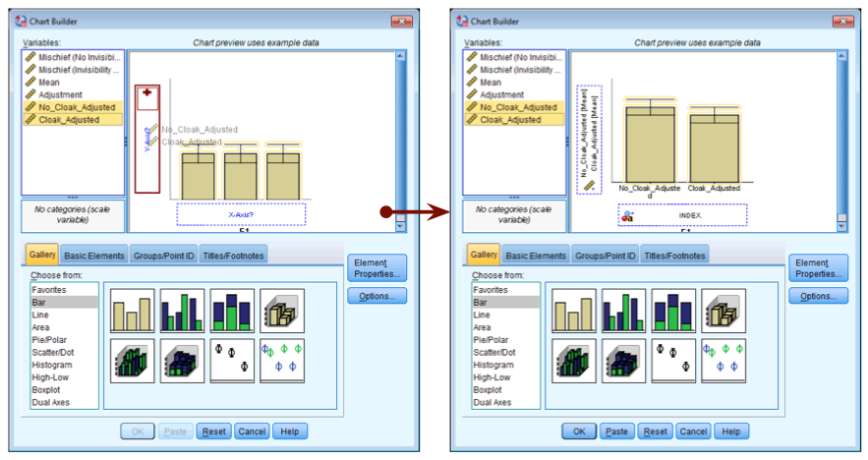The width and height of the screenshot is (868, 460).
Task: Open Groups/Point ID tab in right dialog
Action: click(605, 256)
